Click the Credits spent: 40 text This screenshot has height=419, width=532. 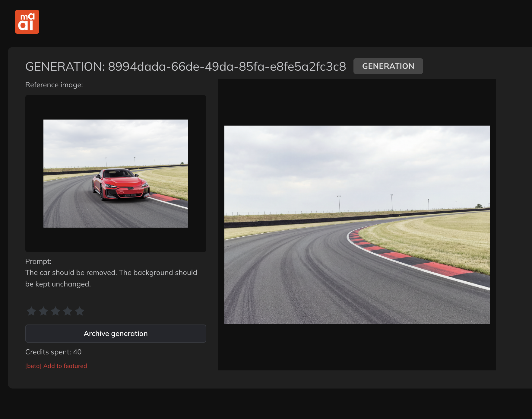[53, 352]
